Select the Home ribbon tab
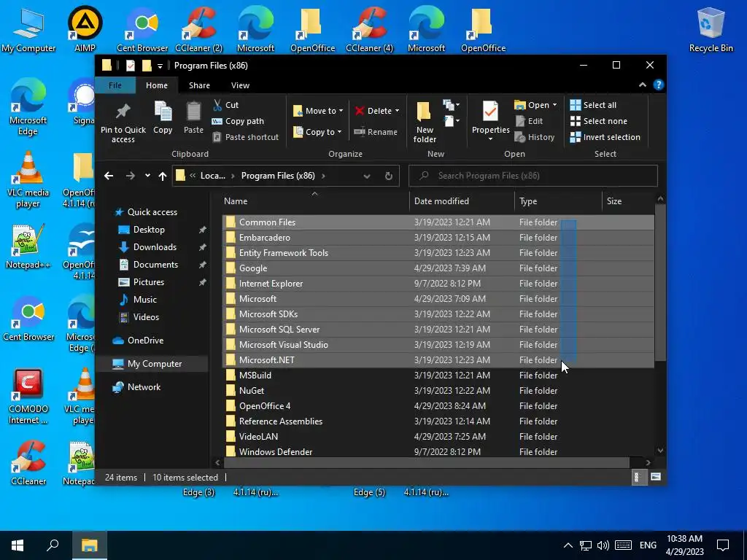The image size is (747, 560). click(x=157, y=85)
